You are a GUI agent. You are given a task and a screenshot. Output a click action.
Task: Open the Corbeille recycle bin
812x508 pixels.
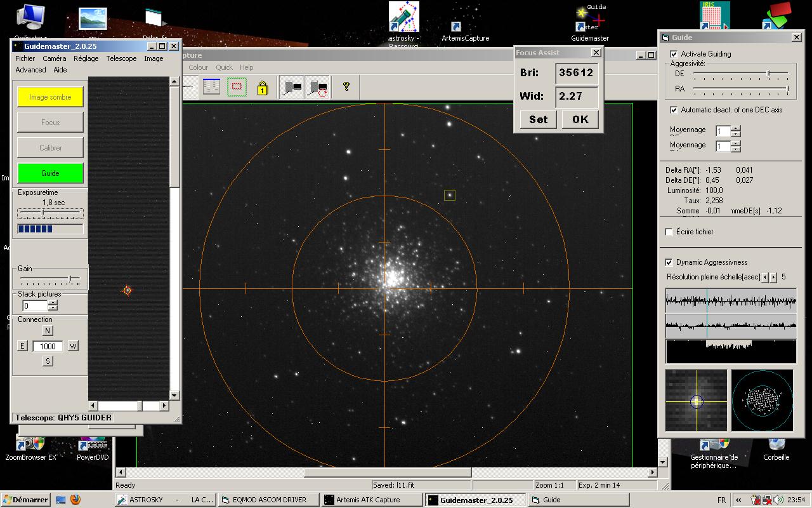pyautogui.click(x=776, y=448)
